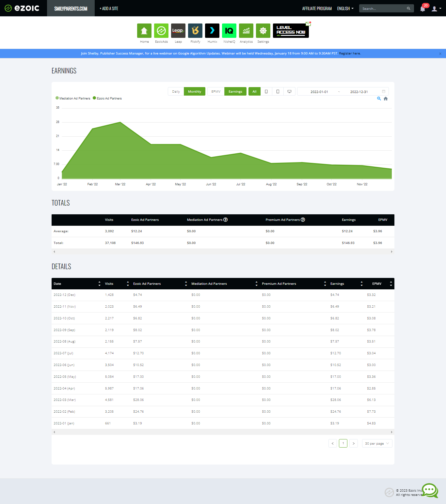The width and height of the screenshot is (446, 504).
Task: Click the 5,987 visits value
Action: click(x=109, y=389)
